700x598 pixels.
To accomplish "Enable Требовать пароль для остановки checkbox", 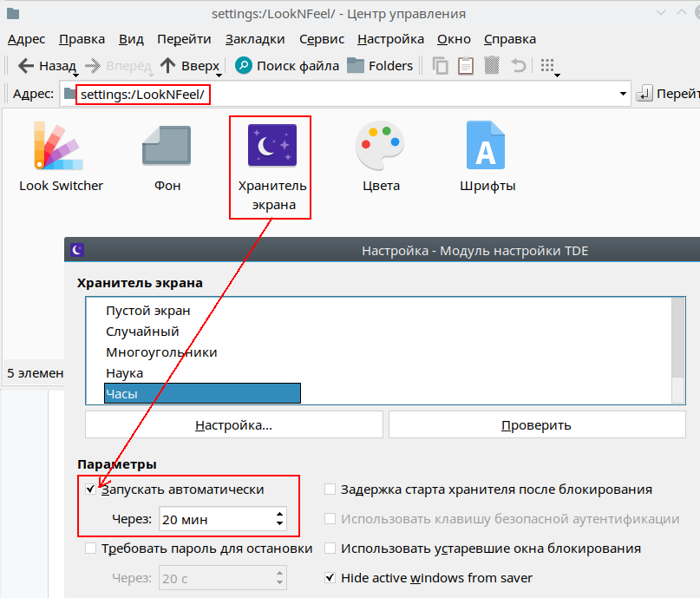I will (x=91, y=549).
